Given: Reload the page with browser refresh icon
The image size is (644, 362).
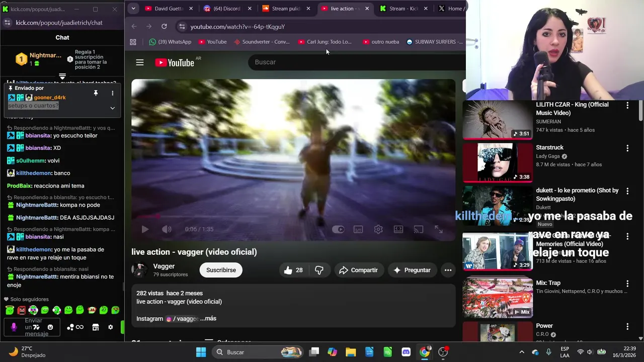Looking at the screenshot, I should (164, 26).
